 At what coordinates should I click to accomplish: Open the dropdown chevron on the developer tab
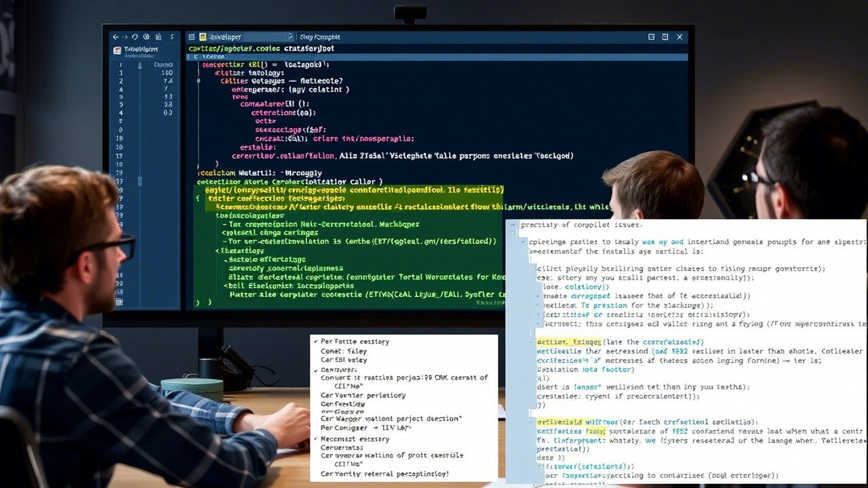(x=291, y=37)
